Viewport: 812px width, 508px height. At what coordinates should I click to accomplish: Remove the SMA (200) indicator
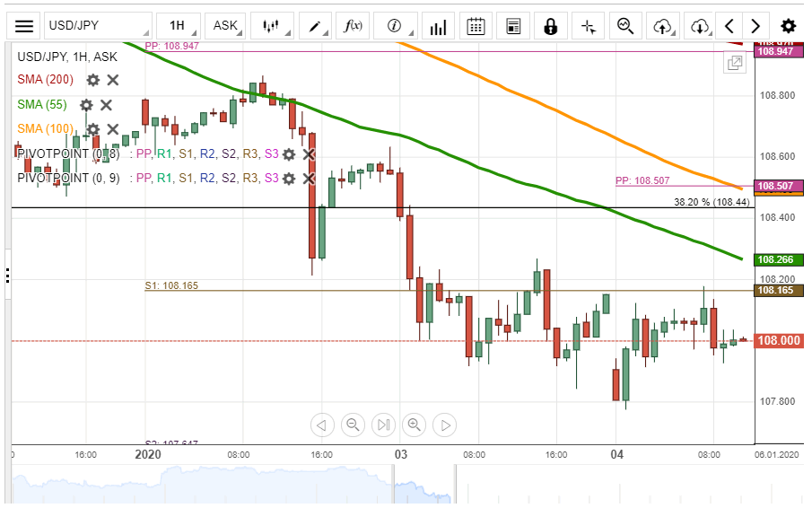[113, 80]
